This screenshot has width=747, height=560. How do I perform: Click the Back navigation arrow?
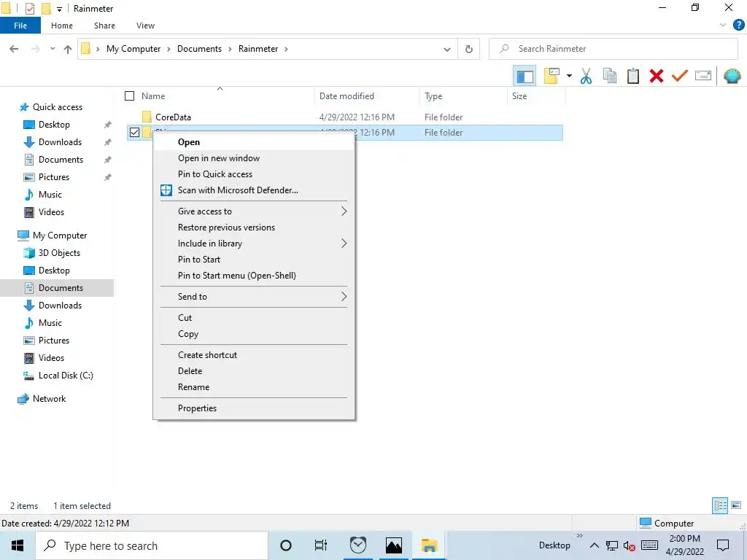(14, 49)
